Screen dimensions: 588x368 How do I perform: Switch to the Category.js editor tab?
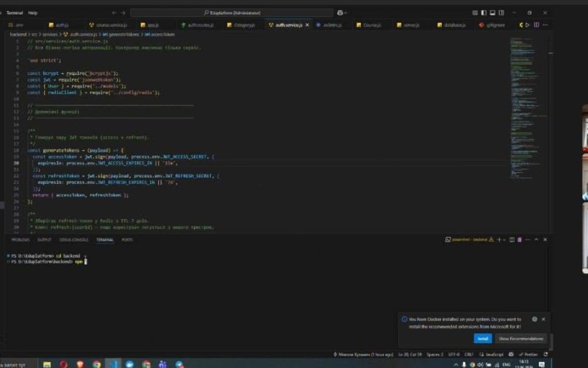click(x=241, y=25)
